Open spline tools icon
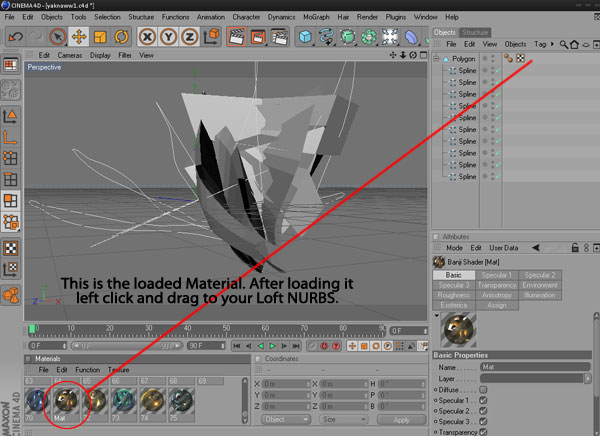The width and height of the screenshot is (600, 436). (x=326, y=37)
